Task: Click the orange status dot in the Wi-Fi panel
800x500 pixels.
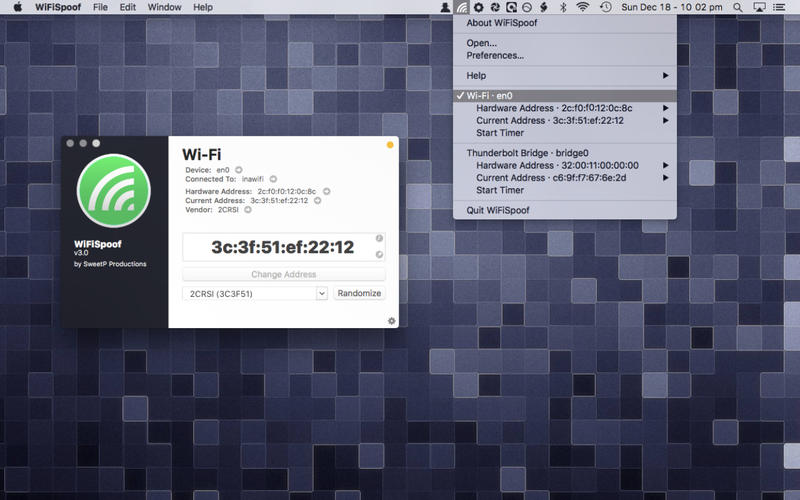Action: (x=390, y=145)
